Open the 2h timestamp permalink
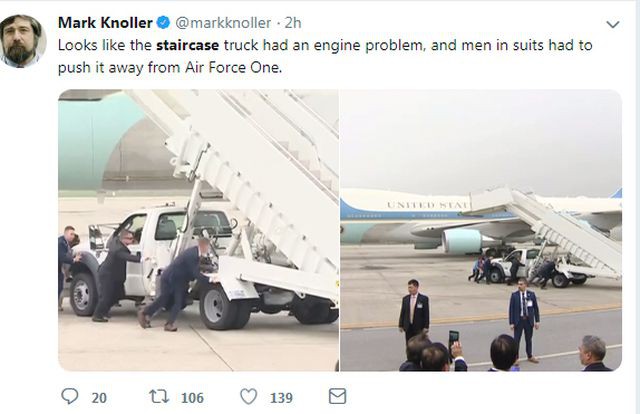The image size is (640, 414). point(293,23)
